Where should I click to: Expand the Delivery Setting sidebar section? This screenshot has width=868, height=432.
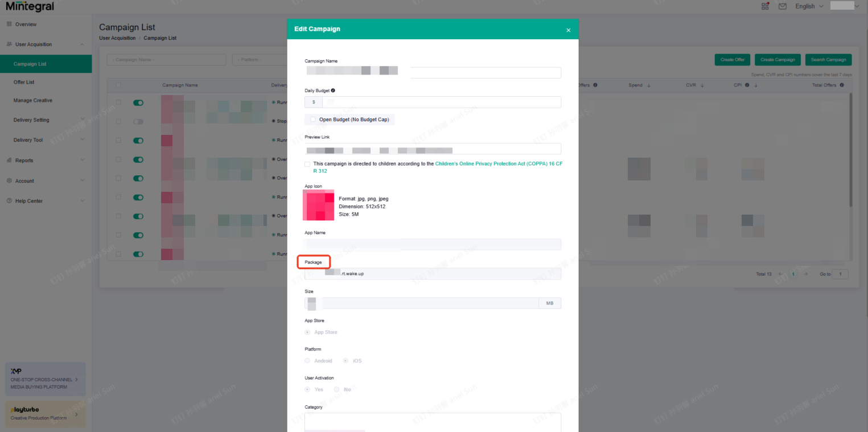coord(30,120)
